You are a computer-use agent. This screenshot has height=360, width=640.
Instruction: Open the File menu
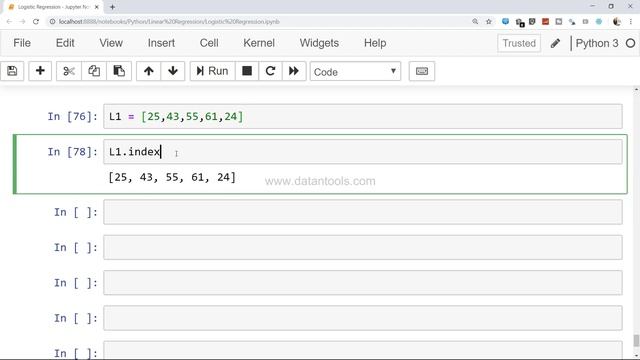point(22,43)
